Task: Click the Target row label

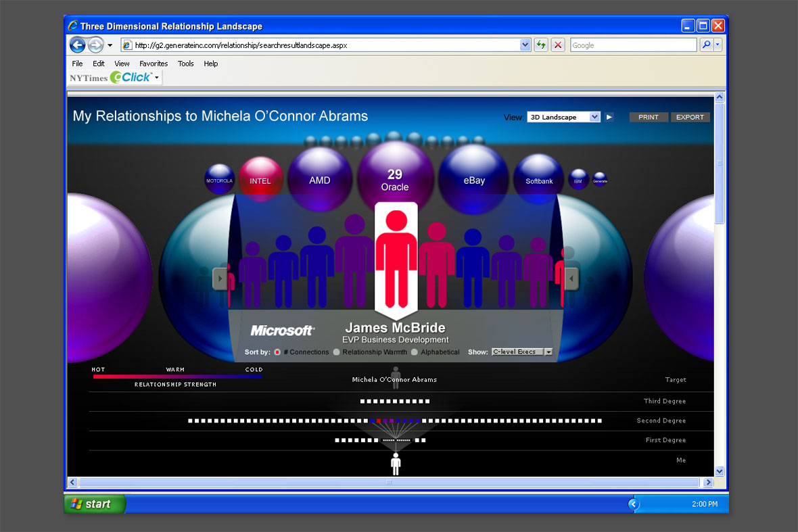Action: point(676,380)
